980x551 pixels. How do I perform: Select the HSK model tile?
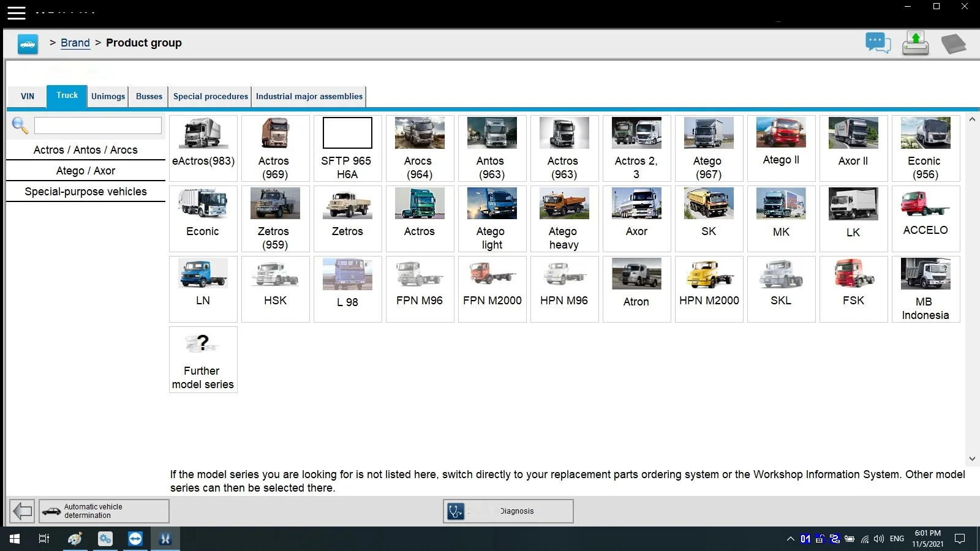click(x=276, y=289)
